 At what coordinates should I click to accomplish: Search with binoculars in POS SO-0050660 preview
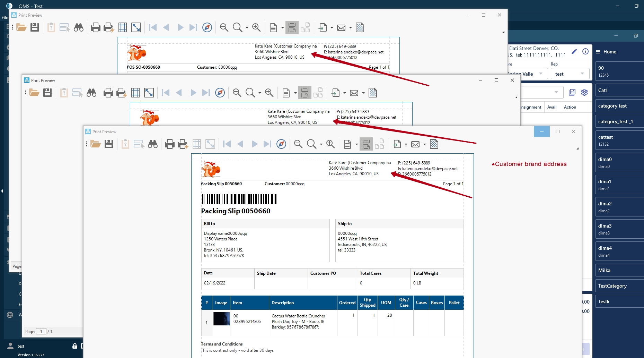pyautogui.click(x=79, y=27)
